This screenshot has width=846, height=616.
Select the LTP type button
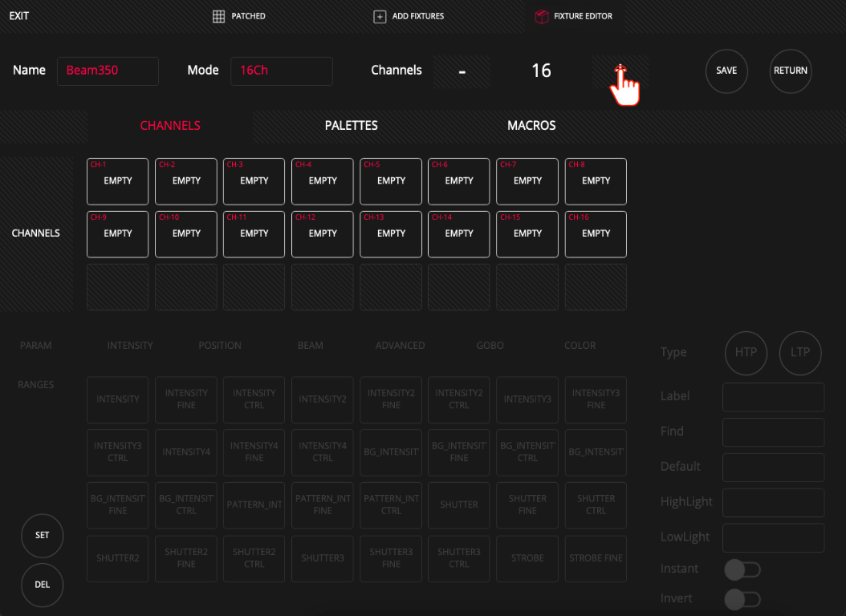(x=800, y=352)
